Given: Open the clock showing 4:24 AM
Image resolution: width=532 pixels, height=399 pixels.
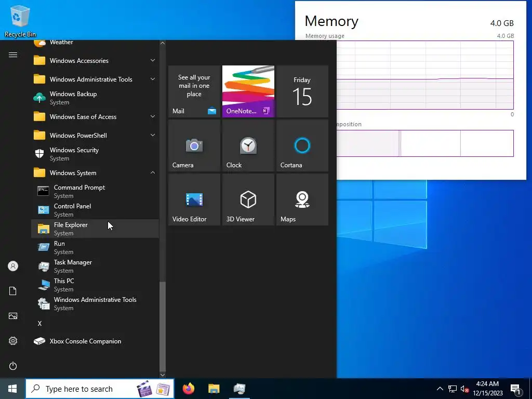Looking at the screenshot, I should point(487,389).
